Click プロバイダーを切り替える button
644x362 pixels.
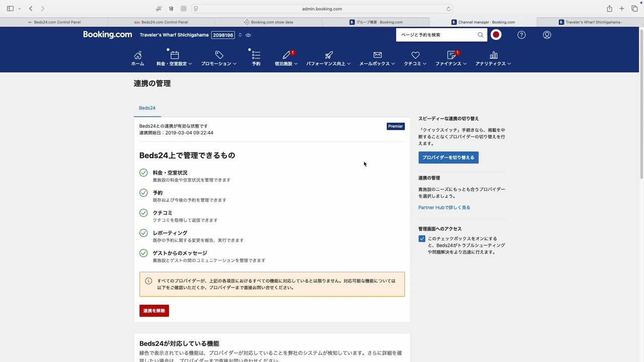[448, 157]
